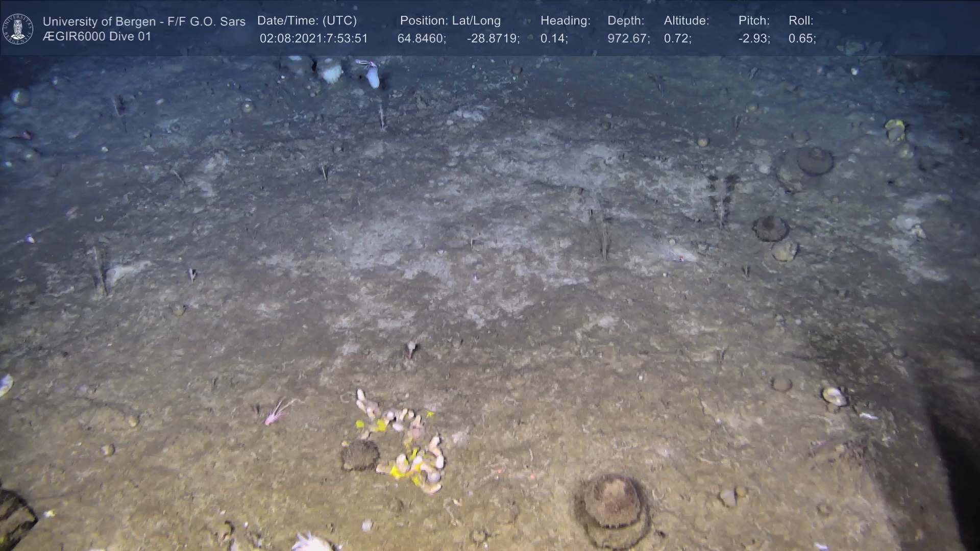Select the heading value 0.14
980x551 pixels.
click(x=553, y=39)
